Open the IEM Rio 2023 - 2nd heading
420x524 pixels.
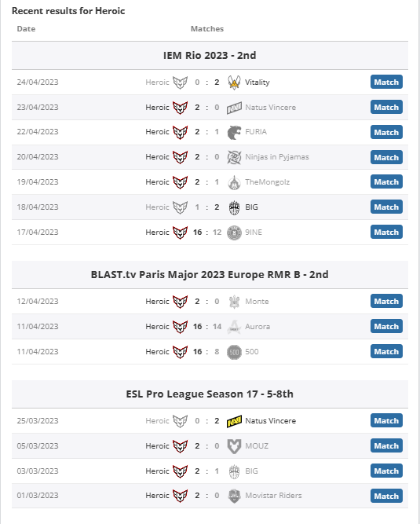click(210, 56)
